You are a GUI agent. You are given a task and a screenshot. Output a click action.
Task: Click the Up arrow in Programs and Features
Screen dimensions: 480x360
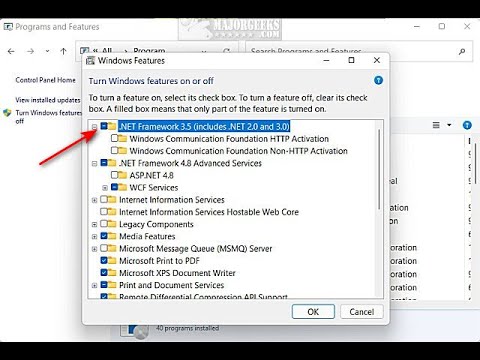pyautogui.click(x=63, y=51)
